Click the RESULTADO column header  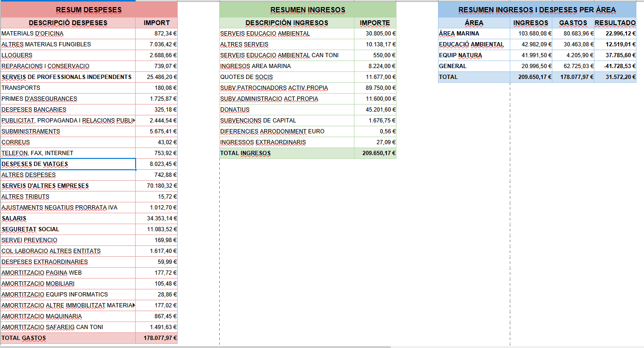coord(615,23)
